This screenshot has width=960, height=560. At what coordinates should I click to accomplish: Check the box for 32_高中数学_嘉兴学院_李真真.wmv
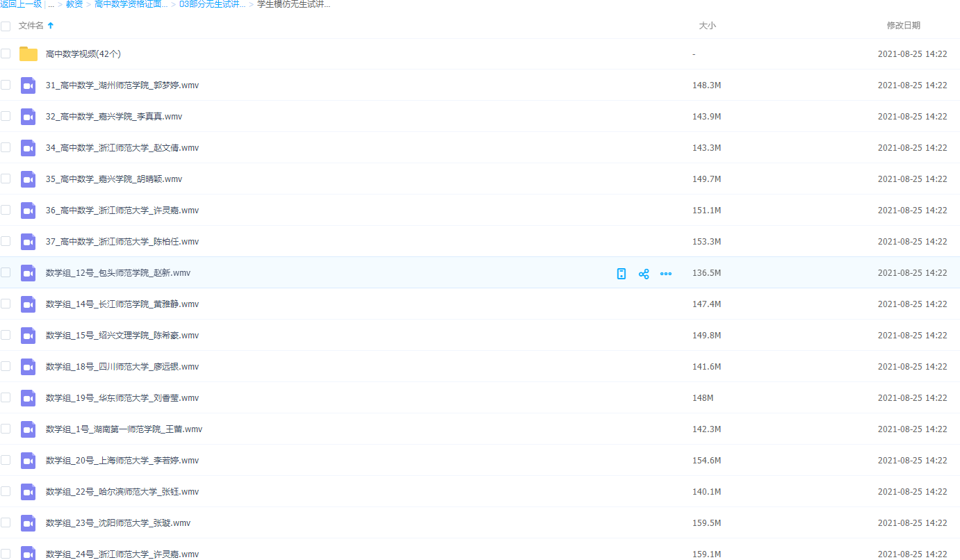[6, 116]
